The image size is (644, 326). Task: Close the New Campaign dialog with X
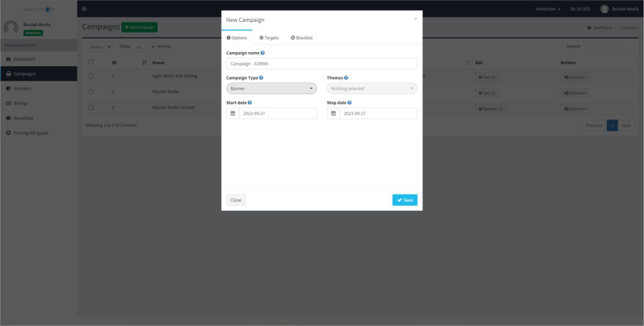coord(415,18)
